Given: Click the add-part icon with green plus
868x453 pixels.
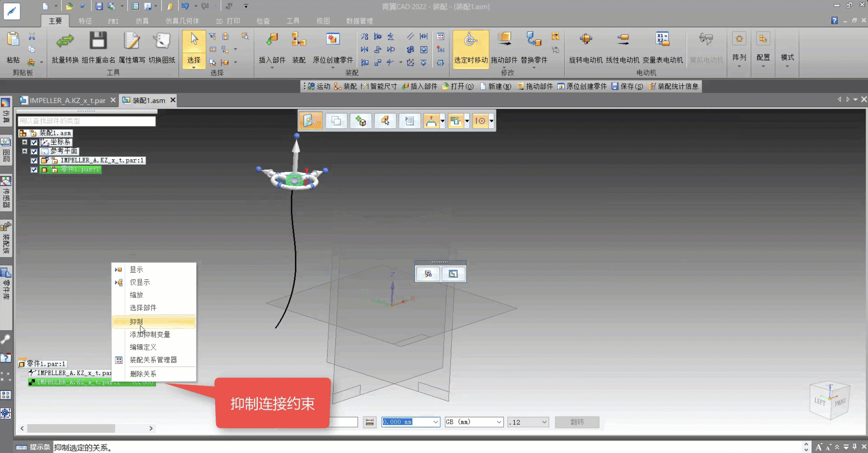Looking at the screenshot, I should click(361, 121).
